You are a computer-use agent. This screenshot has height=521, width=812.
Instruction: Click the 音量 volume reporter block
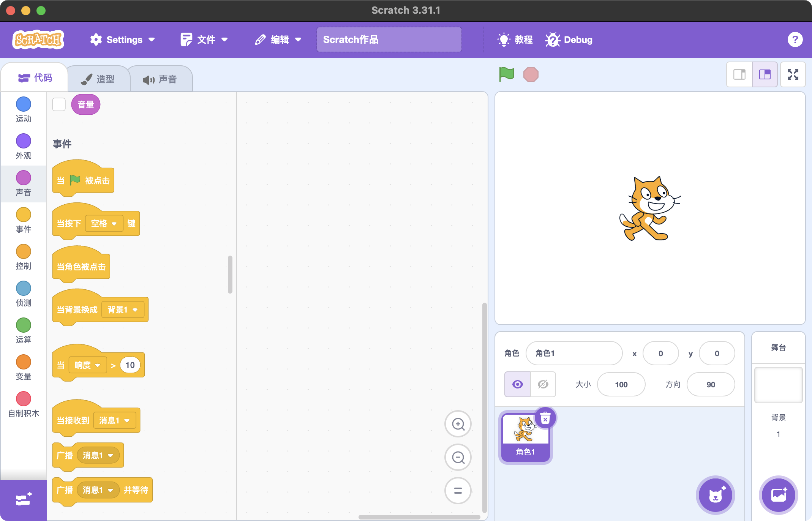point(86,104)
